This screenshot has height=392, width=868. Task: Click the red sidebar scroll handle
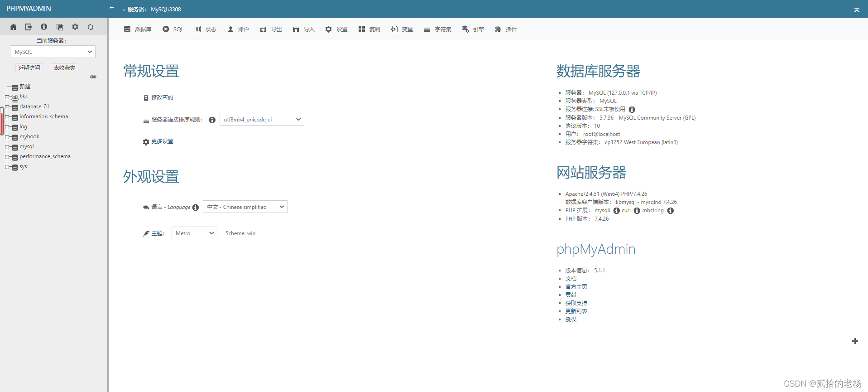pos(2,121)
